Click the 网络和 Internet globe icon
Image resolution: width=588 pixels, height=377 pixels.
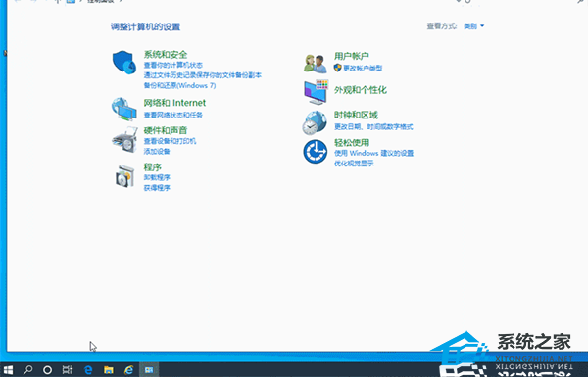pos(124,109)
